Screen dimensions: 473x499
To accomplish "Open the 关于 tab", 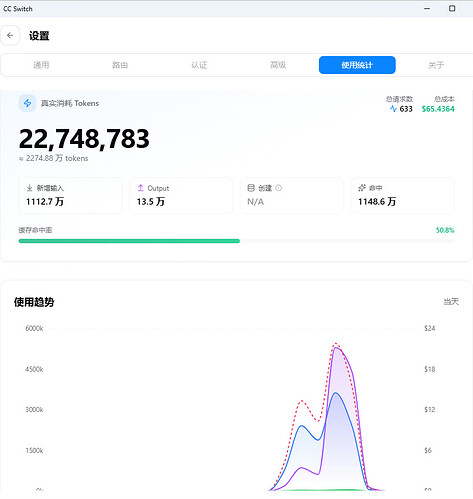I will tap(436, 65).
